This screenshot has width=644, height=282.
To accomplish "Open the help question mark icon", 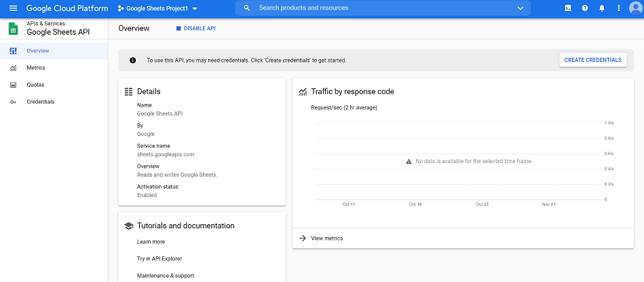I will pyautogui.click(x=584, y=8).
